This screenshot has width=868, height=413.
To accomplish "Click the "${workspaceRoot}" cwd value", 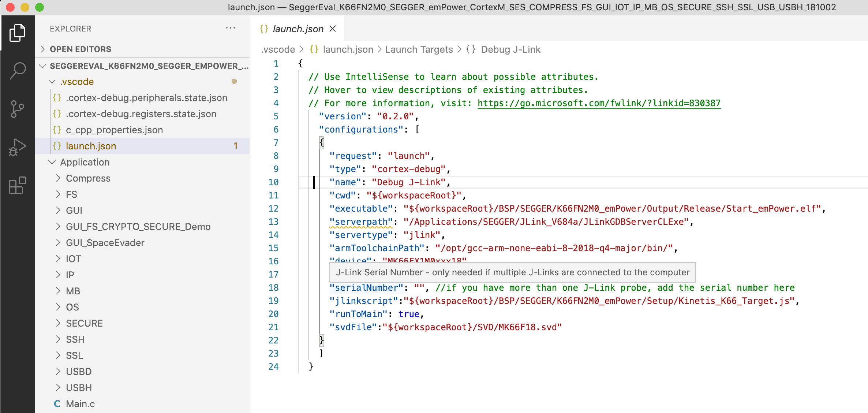I will [414, 196].
